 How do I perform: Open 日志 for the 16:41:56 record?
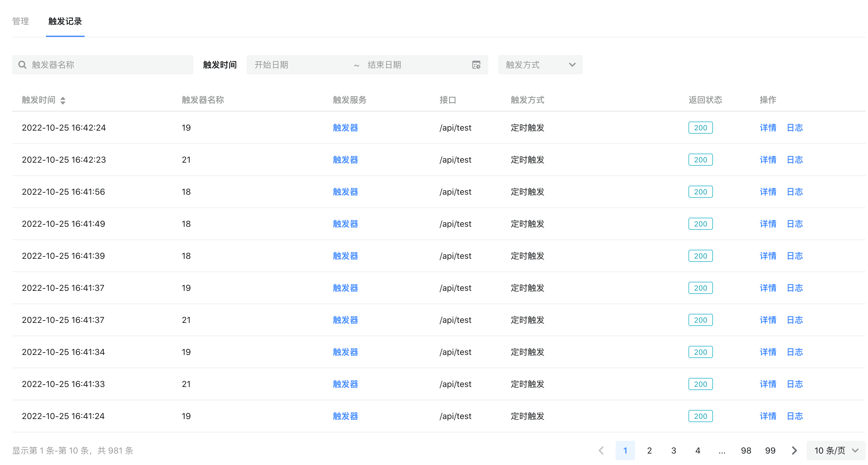point(795,192)
